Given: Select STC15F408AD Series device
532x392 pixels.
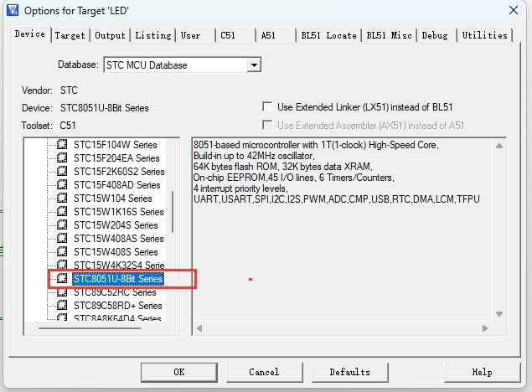Looking at the screenshot, I should [117, 185].
